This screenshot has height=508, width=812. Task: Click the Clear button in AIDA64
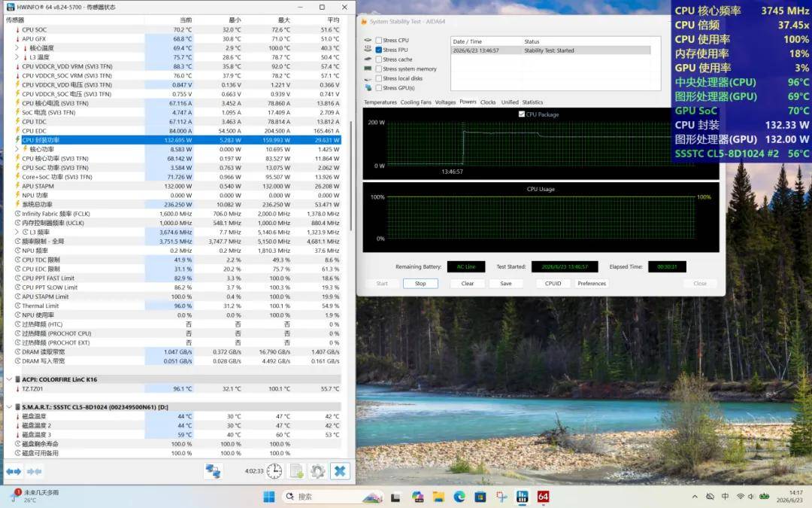pos(468,284)
